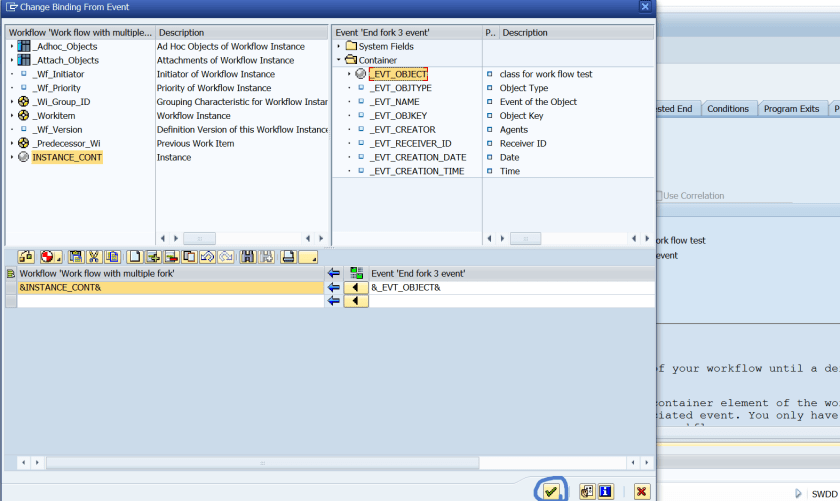Click scrollbar thumb under event Description column
This screenshot has height=501, width=840.
(x=525, y=238)
